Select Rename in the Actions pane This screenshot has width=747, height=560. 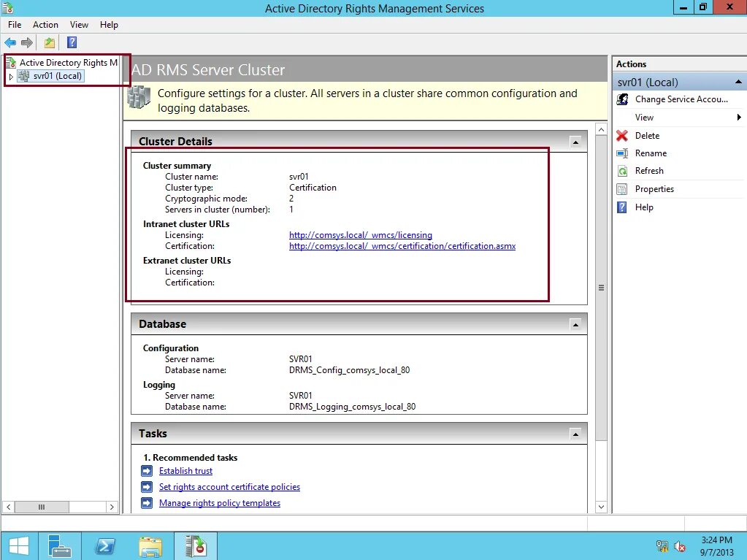[x=651, y=153]
